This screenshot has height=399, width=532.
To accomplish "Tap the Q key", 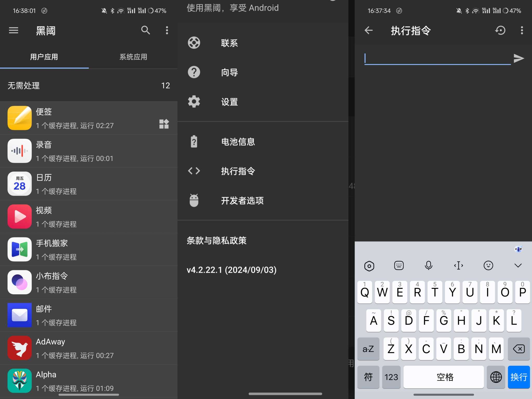I will [x=365, y=292].
